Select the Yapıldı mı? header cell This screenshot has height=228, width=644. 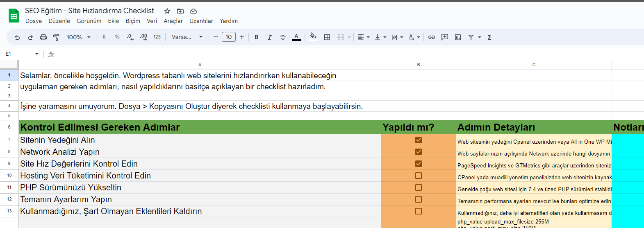point(419,127)
